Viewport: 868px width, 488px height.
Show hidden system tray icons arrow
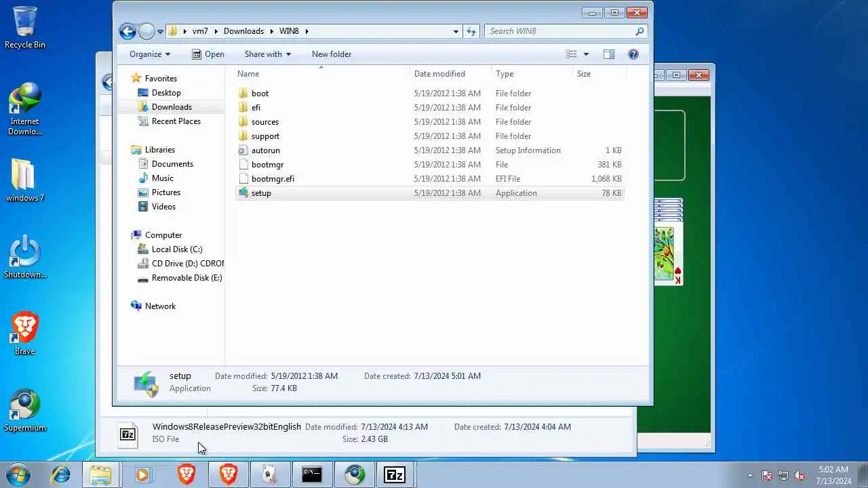pyautogui.click(x=750, y=475)
